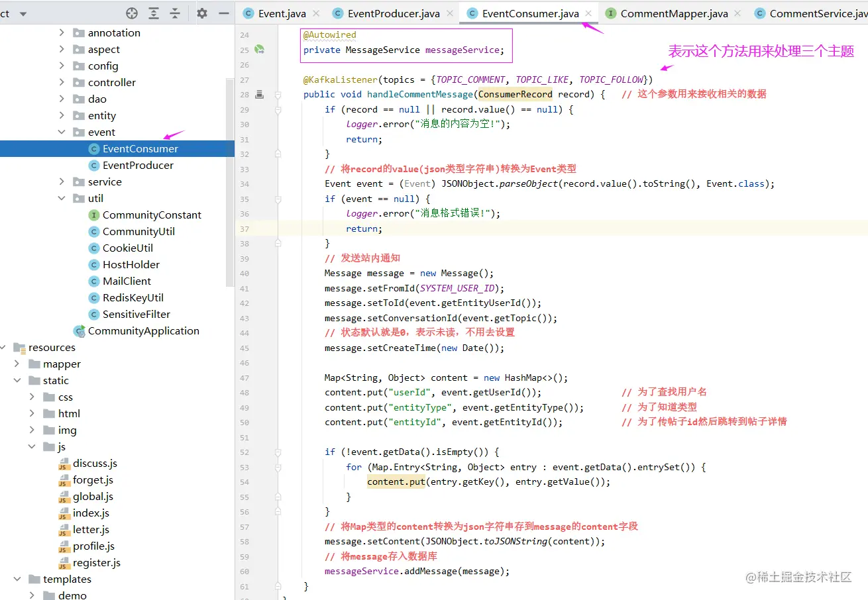Expand the aspect package

click(62, 49)
